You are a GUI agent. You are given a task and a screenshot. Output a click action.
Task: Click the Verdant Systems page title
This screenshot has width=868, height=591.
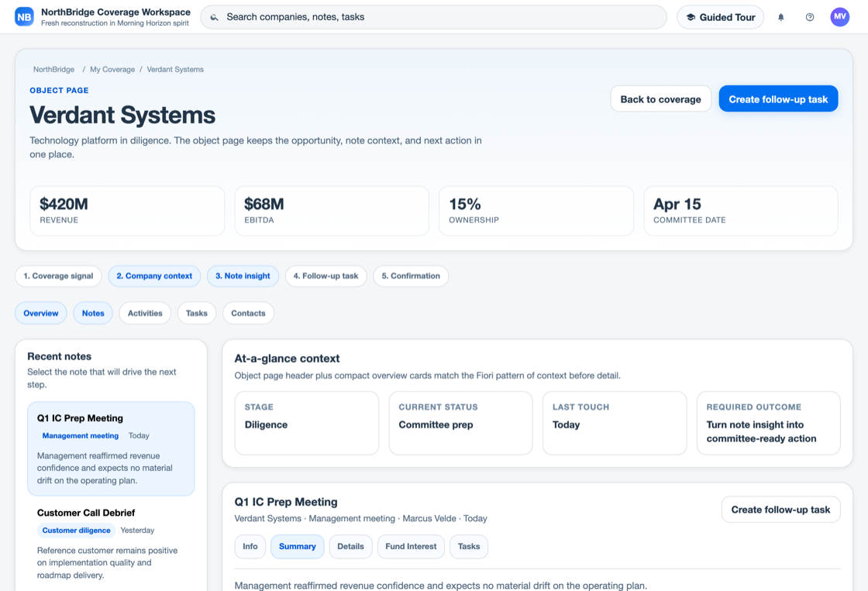(x=122, y=116)
